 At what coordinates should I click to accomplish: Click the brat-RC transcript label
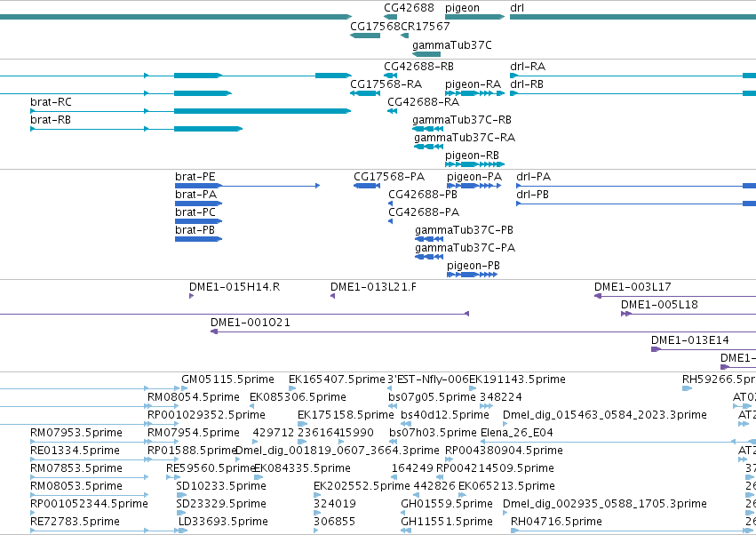51,102
